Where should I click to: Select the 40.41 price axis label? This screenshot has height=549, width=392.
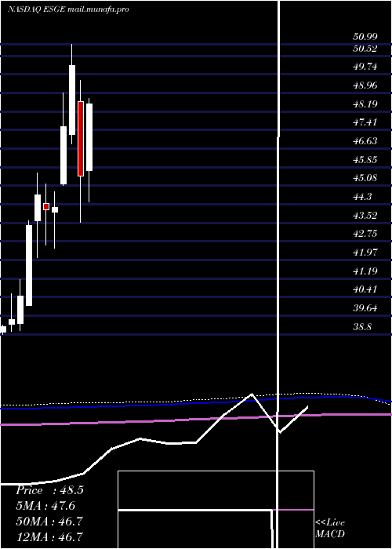365,289
